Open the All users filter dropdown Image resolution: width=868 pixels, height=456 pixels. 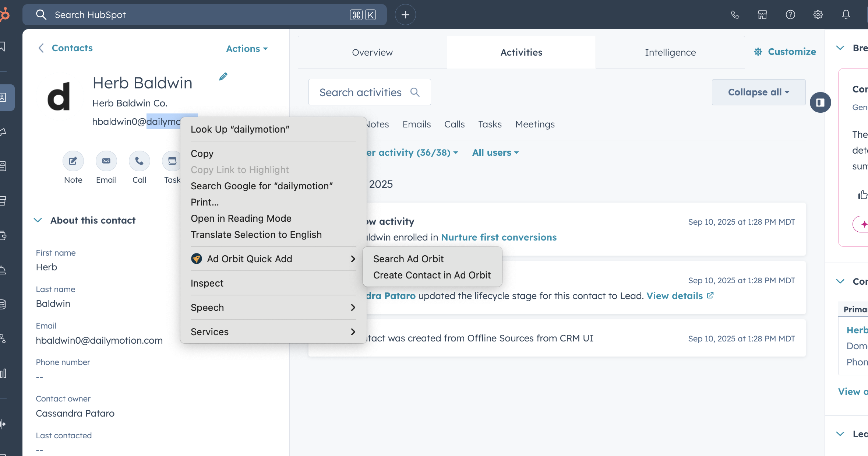coord(495,152)
